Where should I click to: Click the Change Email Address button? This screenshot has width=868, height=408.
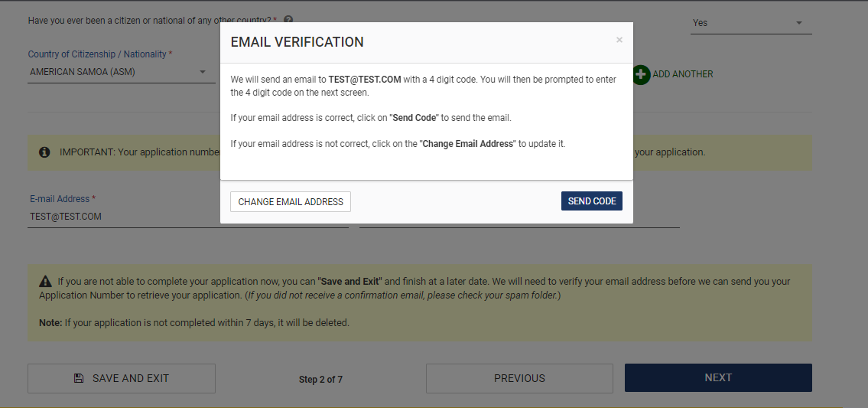pos(291,201)
